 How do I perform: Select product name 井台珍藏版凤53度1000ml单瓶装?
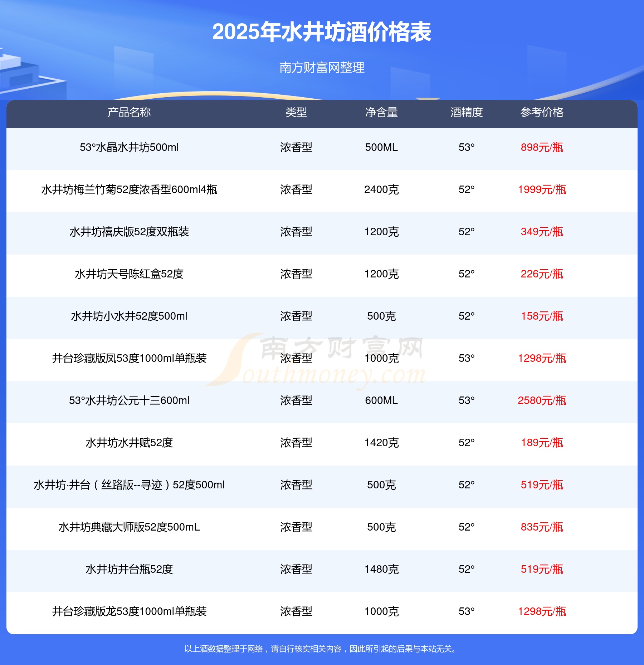[129, 358]
